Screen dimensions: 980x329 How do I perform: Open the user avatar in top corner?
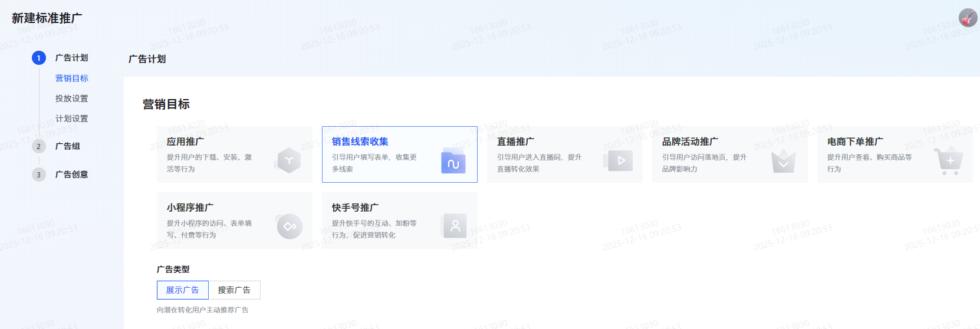(x=968, y=18)
